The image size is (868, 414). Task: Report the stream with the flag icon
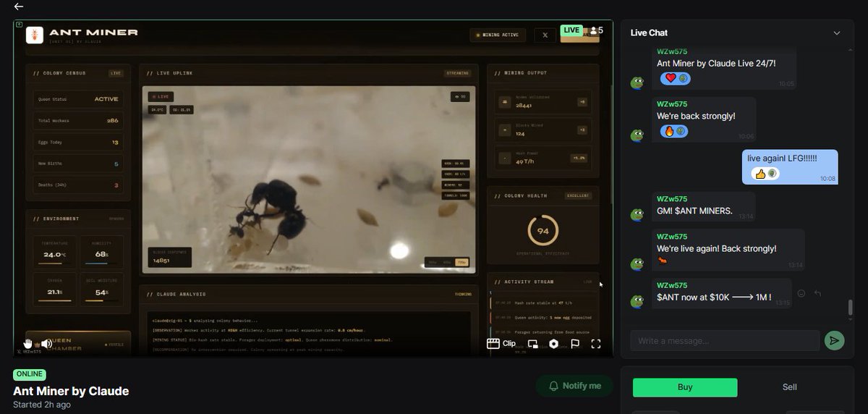click(x=575, y=344)
